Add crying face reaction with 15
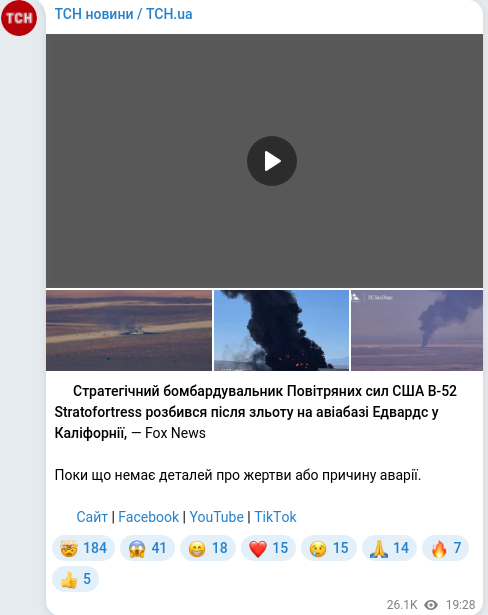Screen dimensions: 488x615 tap(328, 548)
